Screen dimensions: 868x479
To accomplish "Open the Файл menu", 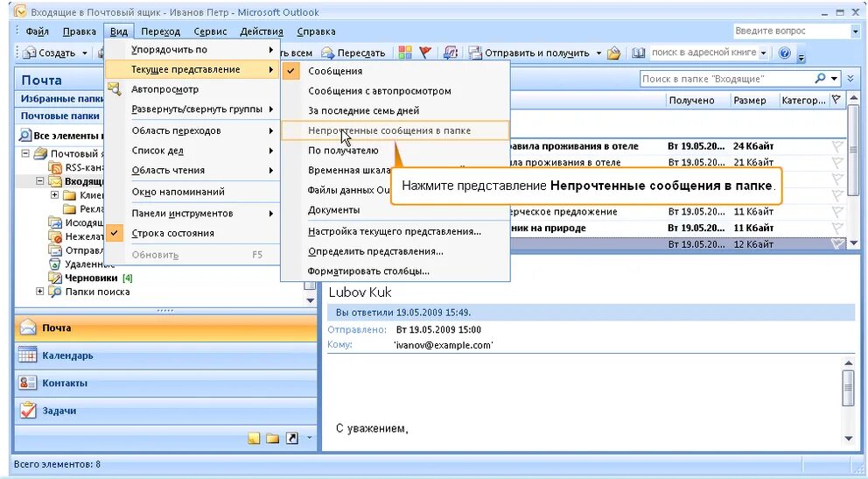I will (x=37, y=32).
